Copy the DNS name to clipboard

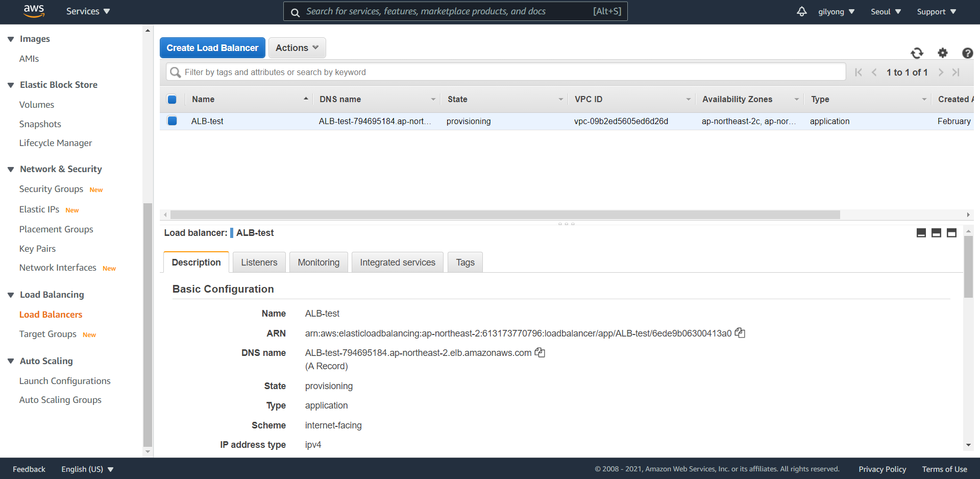(x=540, y=352)
